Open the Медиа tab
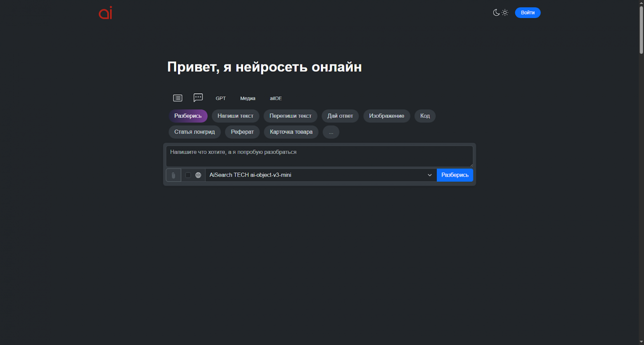 pyautogui.click(x=247, y=98)
